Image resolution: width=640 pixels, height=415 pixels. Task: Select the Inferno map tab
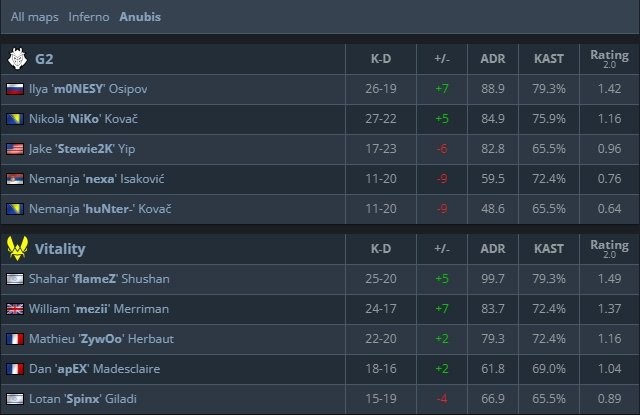click(x=89, y=17)
